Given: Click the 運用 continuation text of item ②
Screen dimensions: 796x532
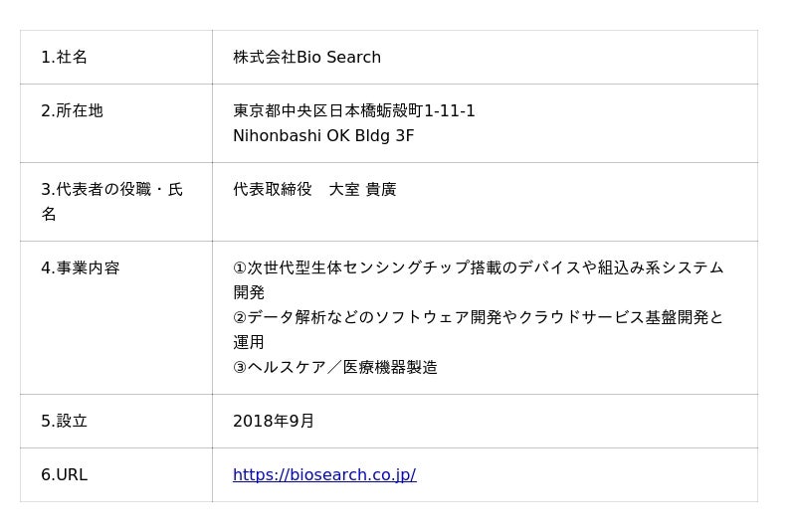Looking at the screenshot, I should 249,342.
